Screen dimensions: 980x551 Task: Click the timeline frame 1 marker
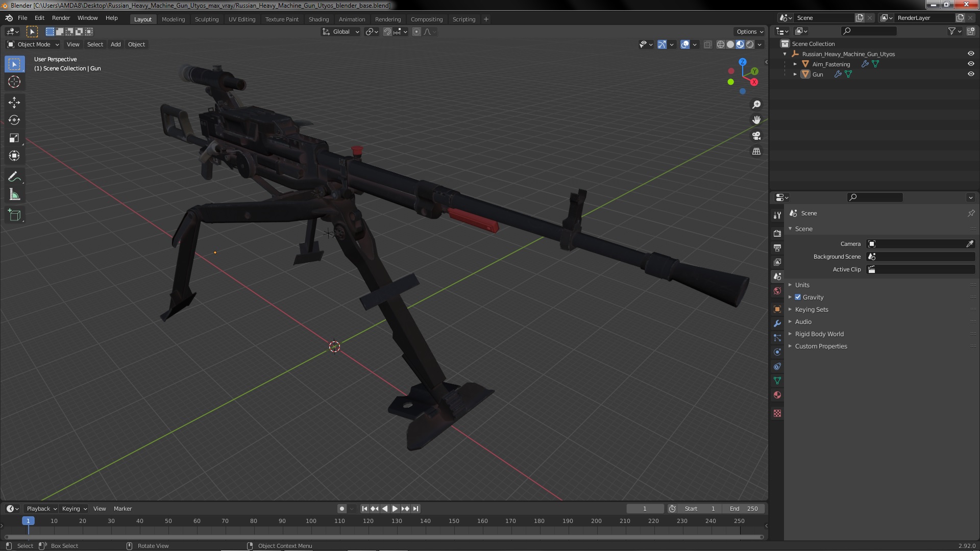28,521
